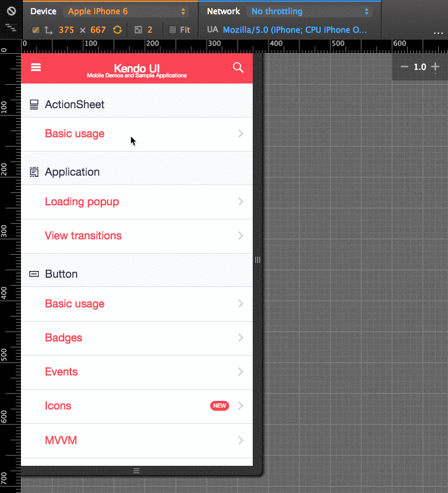The image size is (448, 493).
Task: Click chevron on ActionSheet Basic usage row
Action: [240, 134]
